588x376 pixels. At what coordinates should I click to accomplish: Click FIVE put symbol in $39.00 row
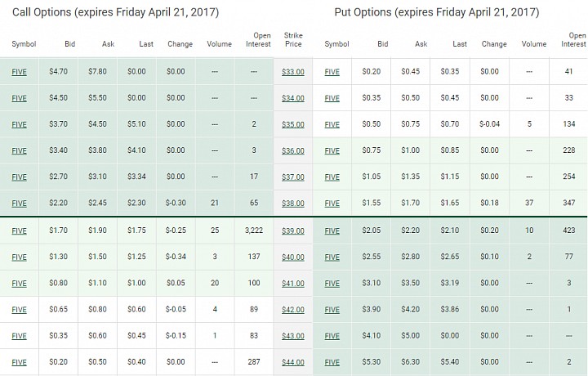click(332, 231)
